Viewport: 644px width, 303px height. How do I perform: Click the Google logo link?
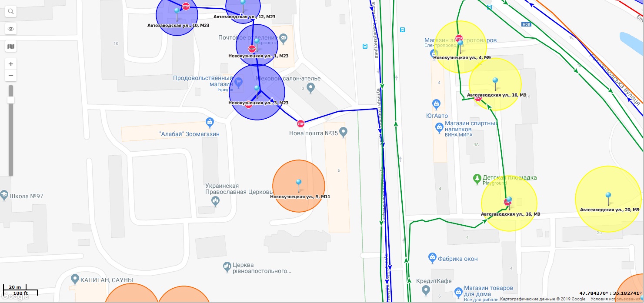point(15,296)
